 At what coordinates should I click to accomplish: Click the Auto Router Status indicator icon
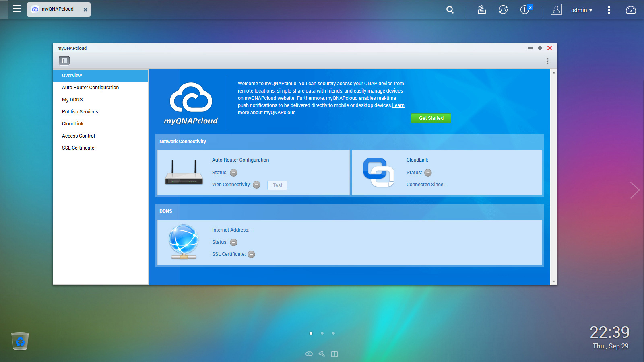tap(233, 173)
